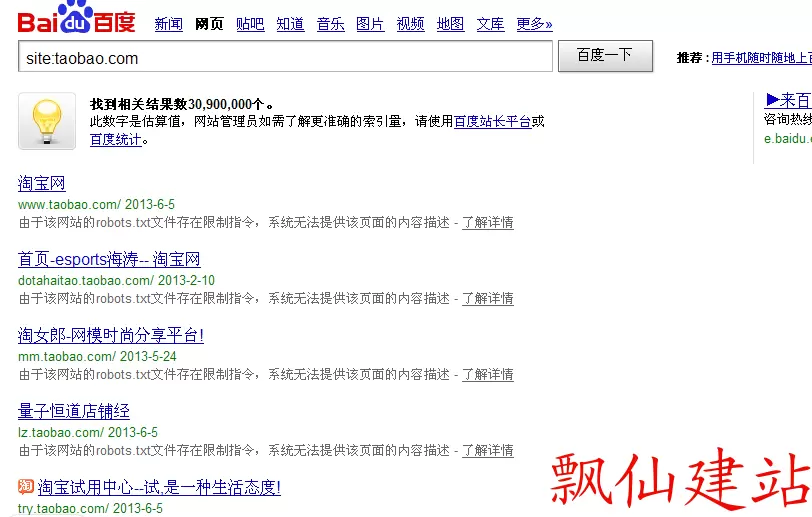Click 了解详情 under dotahaitao.taobao.com result
The width and height of the screenshot is (812, 517).
[488, 298]
